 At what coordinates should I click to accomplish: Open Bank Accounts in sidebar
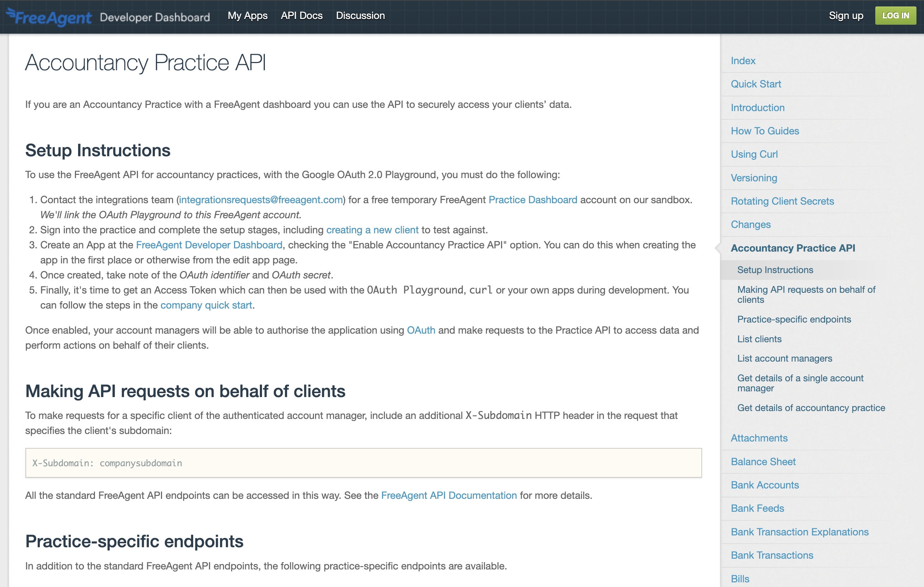click(765, 485)
